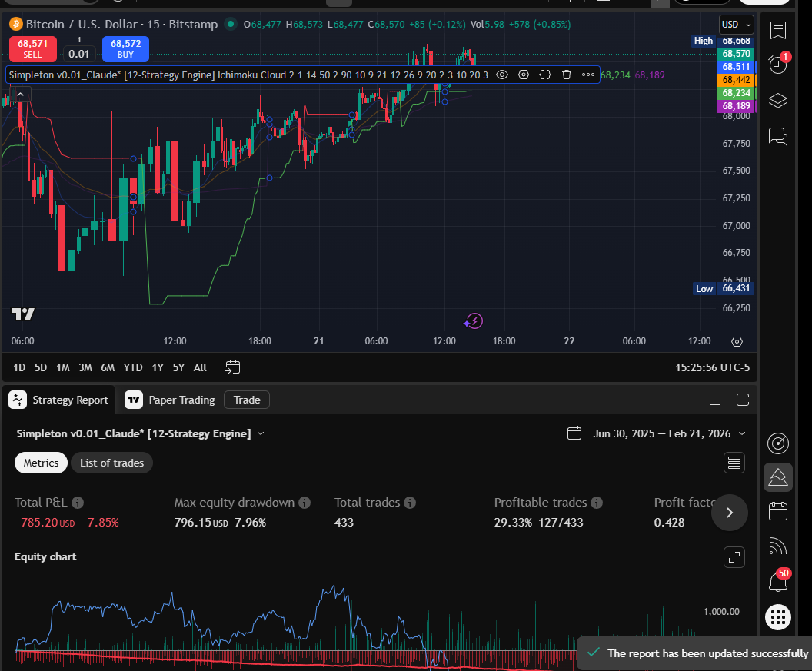Image resolution: width=812 pixels, height=671 pixels.
Task: Open chart settings gear below the price scale
Action: point(737,340)
